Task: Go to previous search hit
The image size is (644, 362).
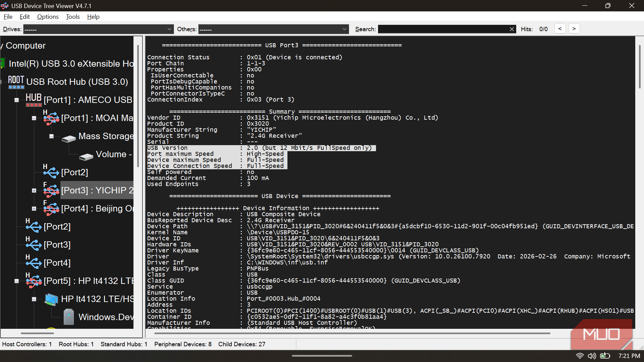Action: coord(560,29)
